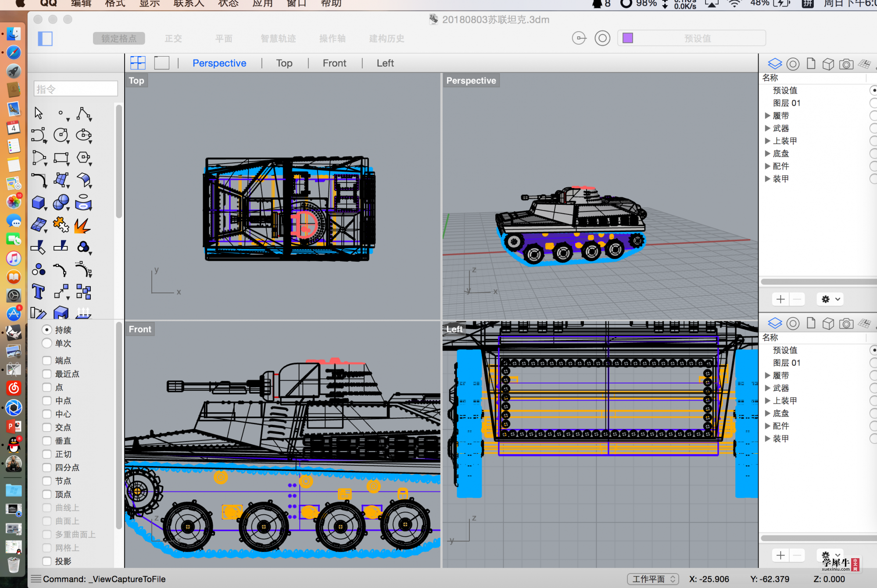Screen dimensions: 877x588
Task: Add a new layer with plus button in upper panel
Action: 780,299
